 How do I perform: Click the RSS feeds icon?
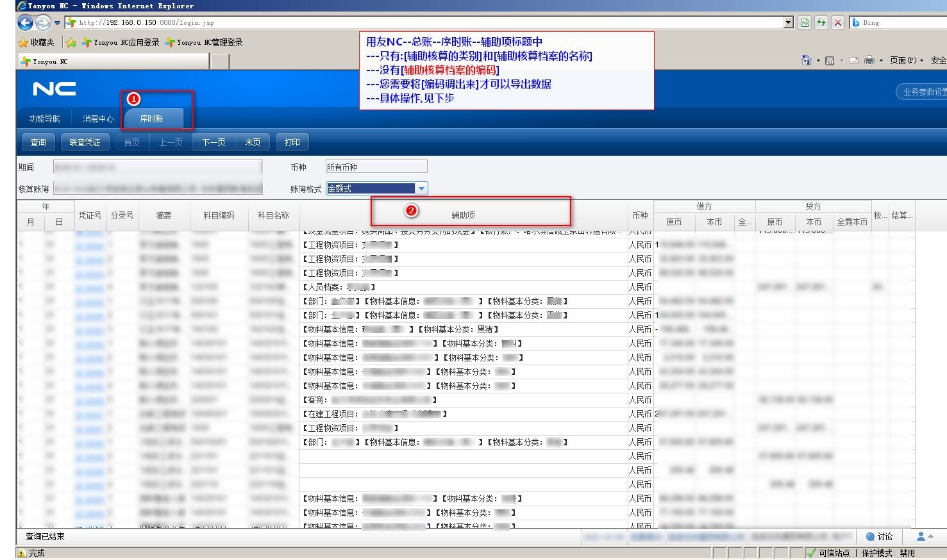pyautogui.click(x=830, y=60)
